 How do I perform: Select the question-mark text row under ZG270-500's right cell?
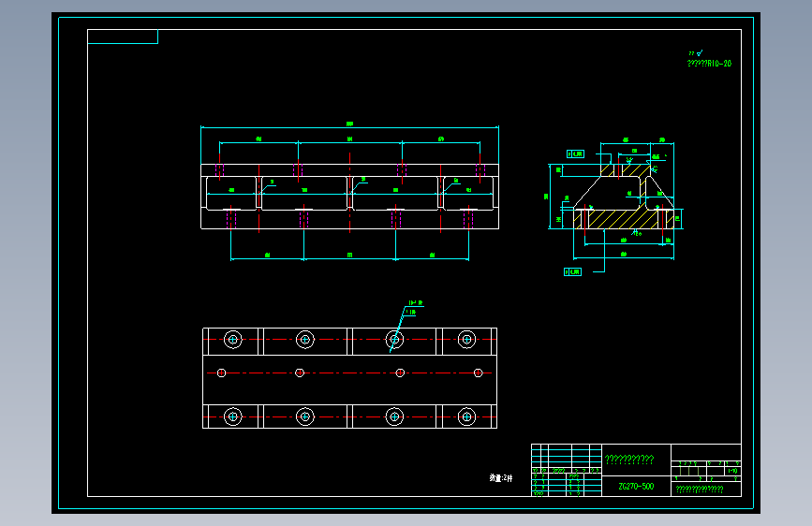pos(699,489)
